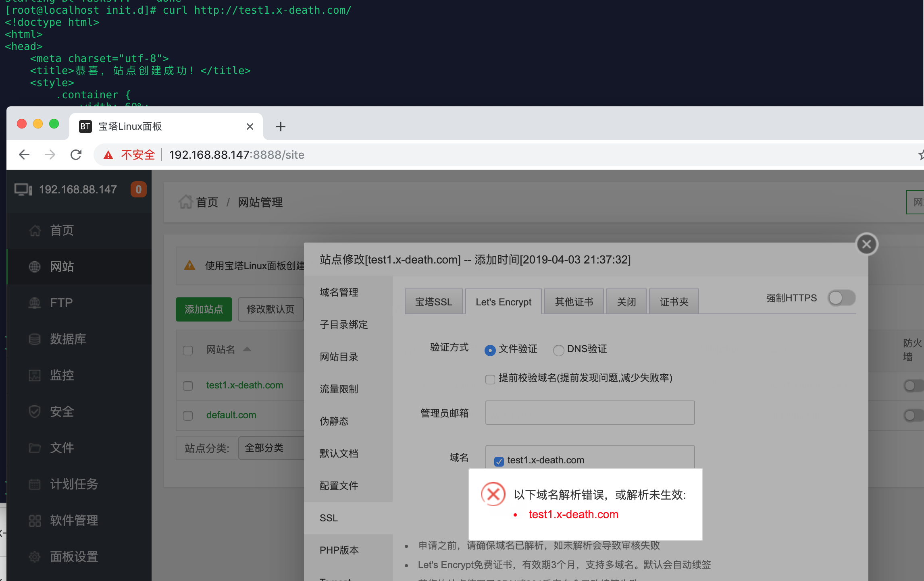The image size is (924, 581).
Task: Open the default.com site link
Action: pyautogui.click(x=231, y=415)
